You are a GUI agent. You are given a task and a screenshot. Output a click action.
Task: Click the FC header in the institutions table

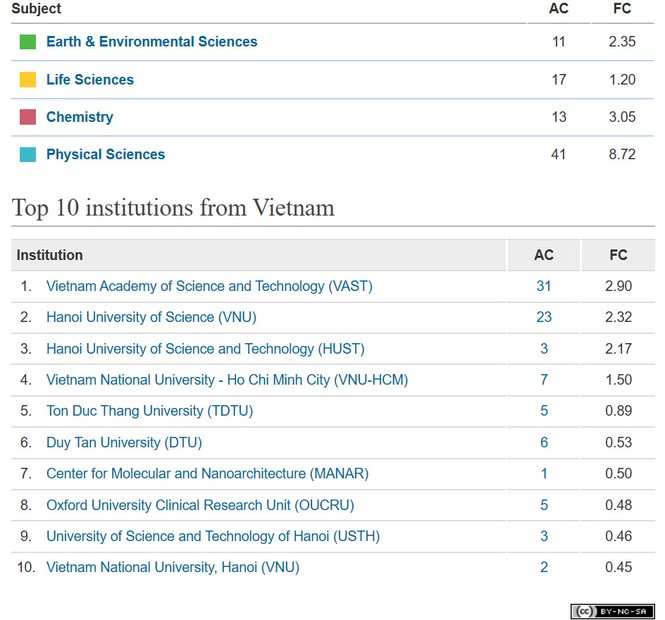coord(618,255)
